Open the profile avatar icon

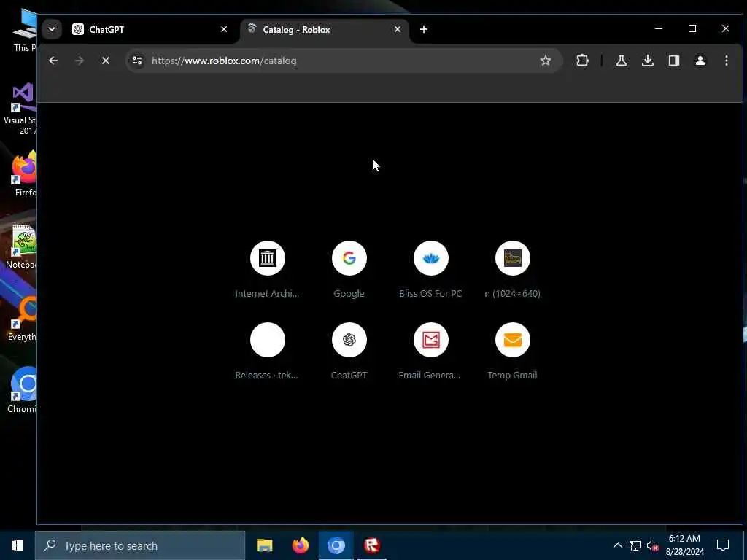pos(700,61)
